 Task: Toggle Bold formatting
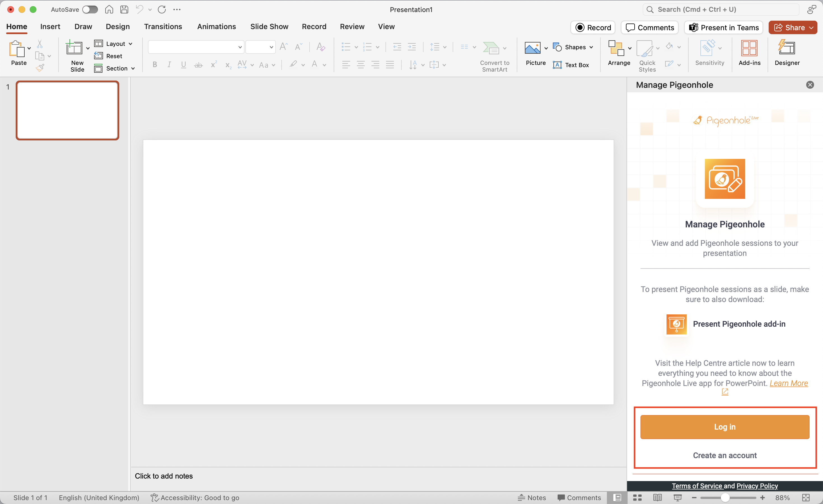pyautogui.click(x=155, y=64)
